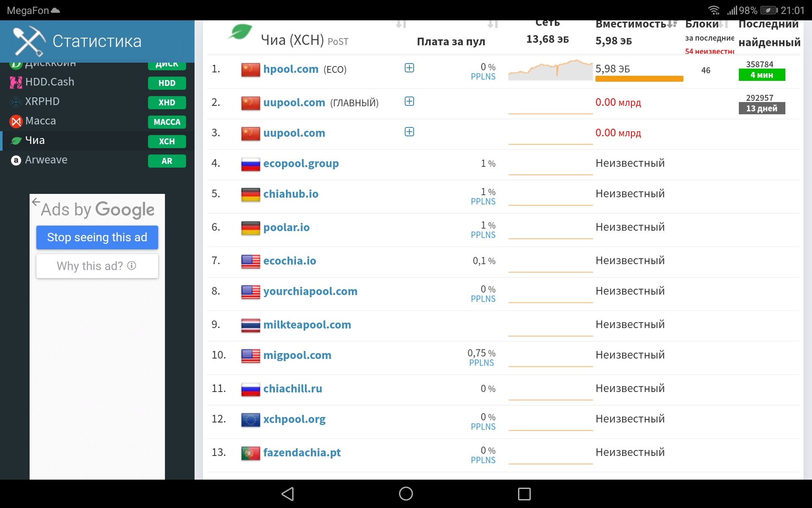This screenshot has width=812, height=508.
Task: Tap the Android back navigation button
Action: [288, 494]
